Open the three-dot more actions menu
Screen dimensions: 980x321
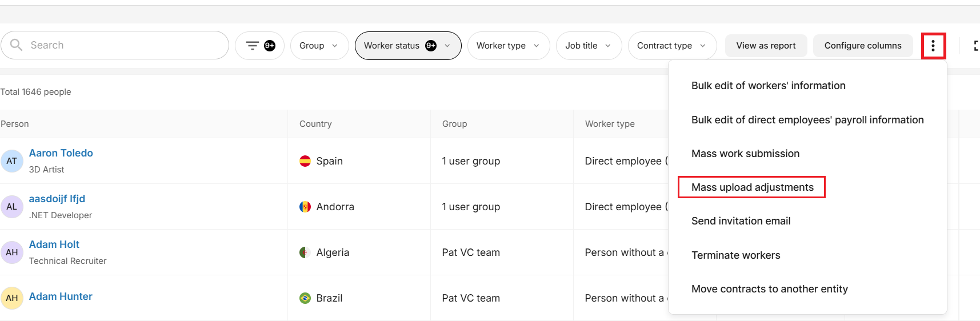pyautogui.click(x=933, y=46)
